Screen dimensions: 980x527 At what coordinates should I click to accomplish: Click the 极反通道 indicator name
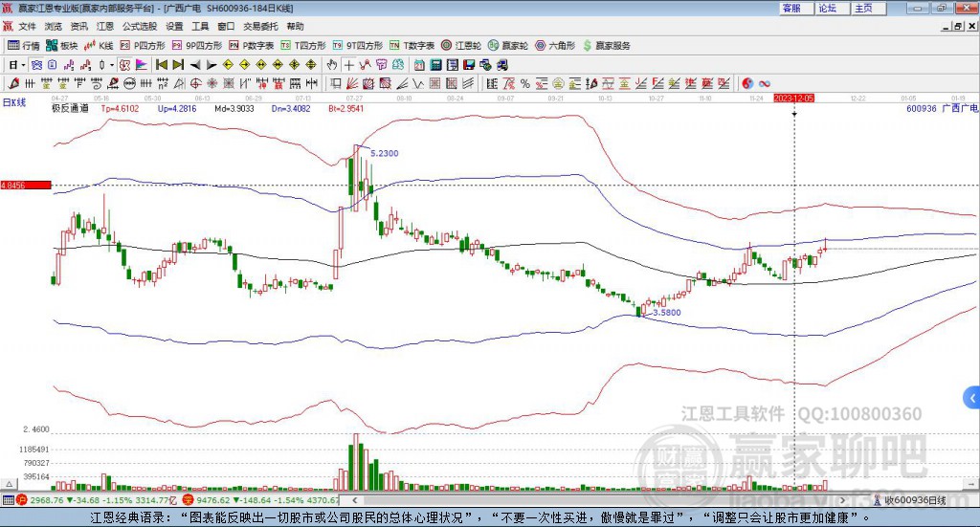70,109
